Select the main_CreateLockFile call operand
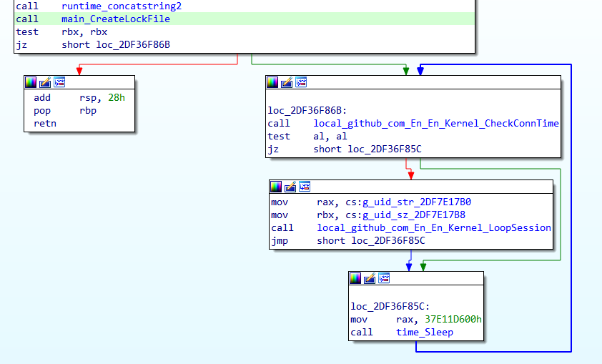The width and height of the screenshot is (602, 364). (116, 19)
